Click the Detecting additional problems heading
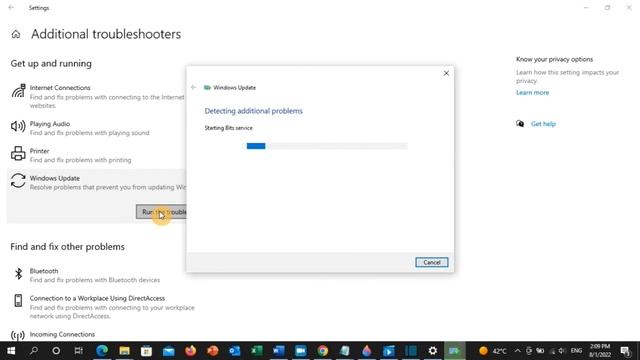 (x=253, y=111)
